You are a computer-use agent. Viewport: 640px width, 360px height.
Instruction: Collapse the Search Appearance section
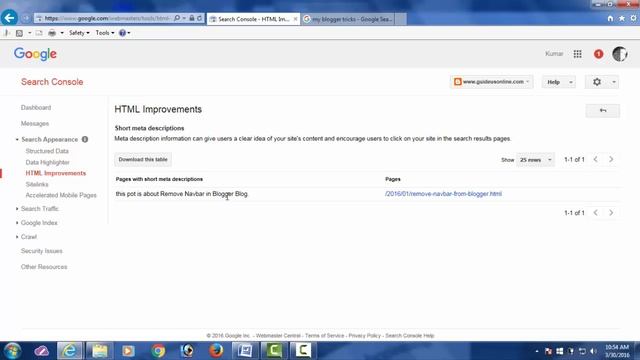tap(49, 140)
